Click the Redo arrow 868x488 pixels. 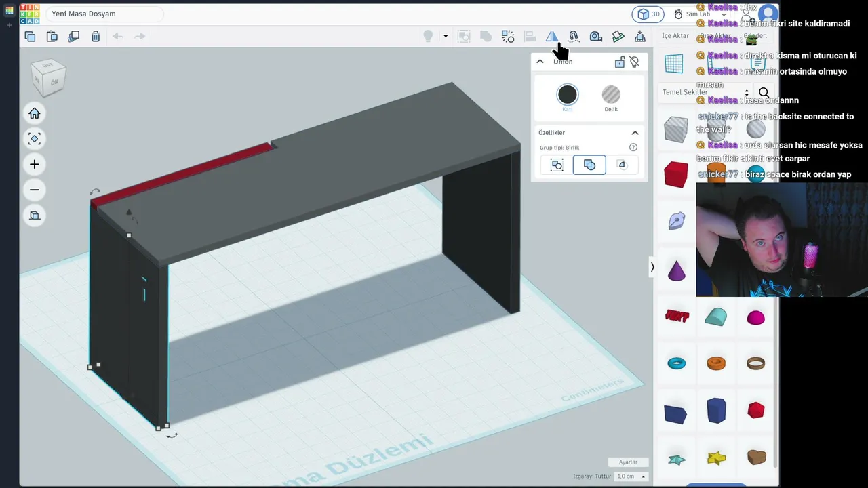point(140,37)
